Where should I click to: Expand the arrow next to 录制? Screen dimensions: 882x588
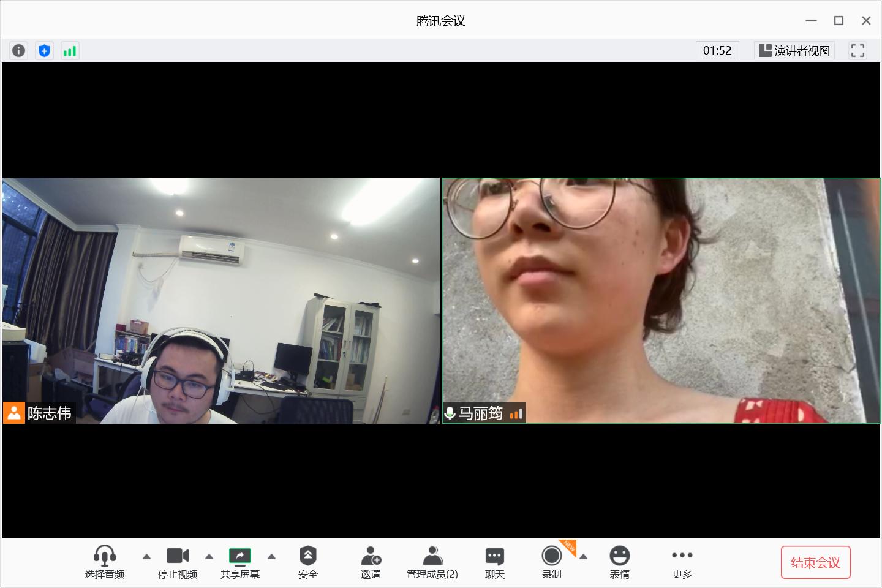point(584,557)
